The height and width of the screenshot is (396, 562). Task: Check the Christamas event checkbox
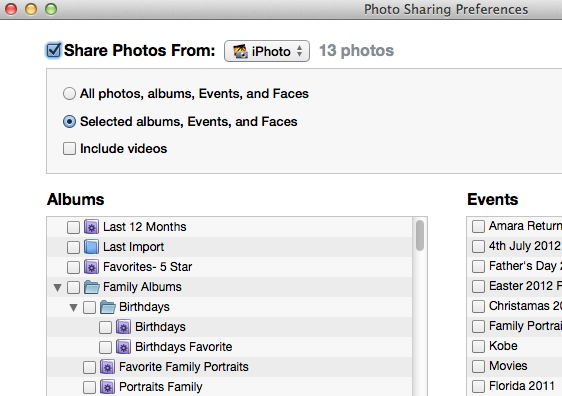point(478,306)
